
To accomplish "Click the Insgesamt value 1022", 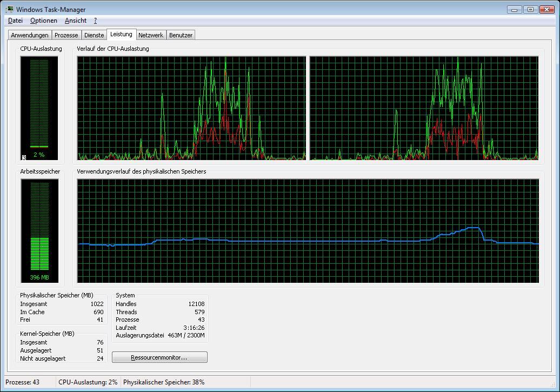I will [97, 304].
